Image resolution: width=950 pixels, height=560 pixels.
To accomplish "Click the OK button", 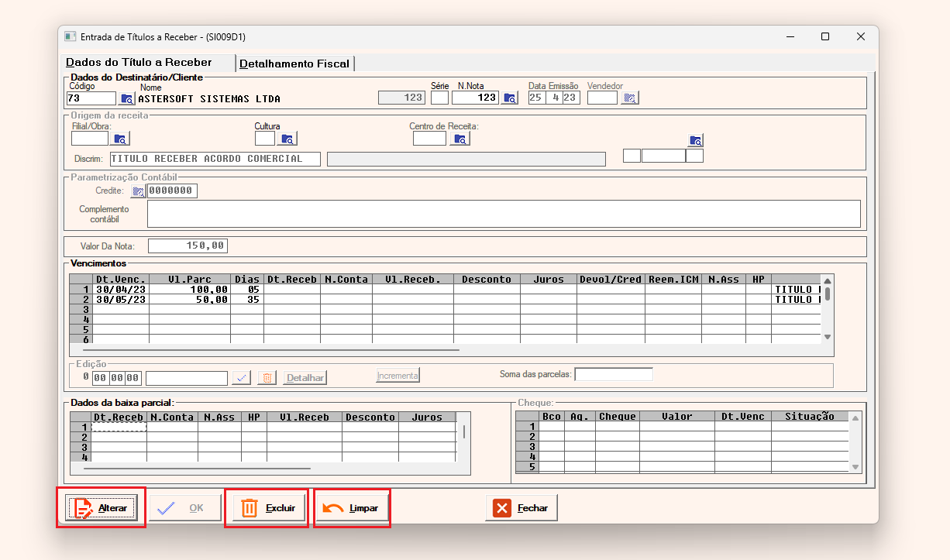I will [185, 508].
